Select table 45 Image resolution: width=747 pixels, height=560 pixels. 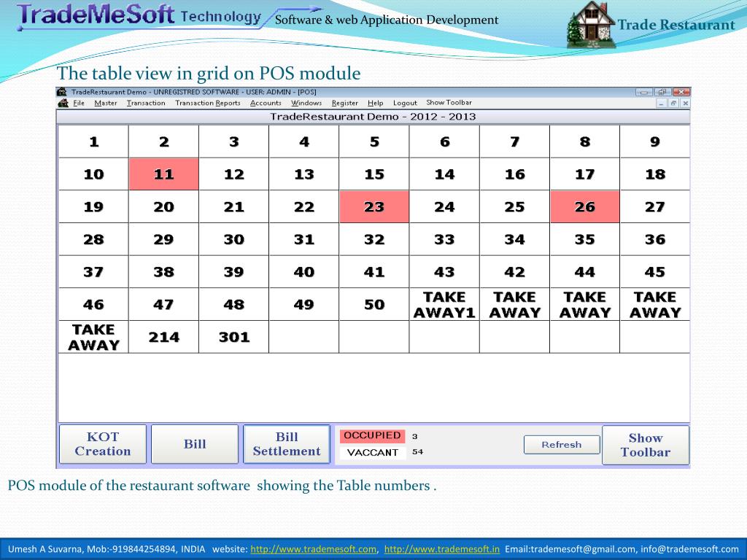click(654, 272)
